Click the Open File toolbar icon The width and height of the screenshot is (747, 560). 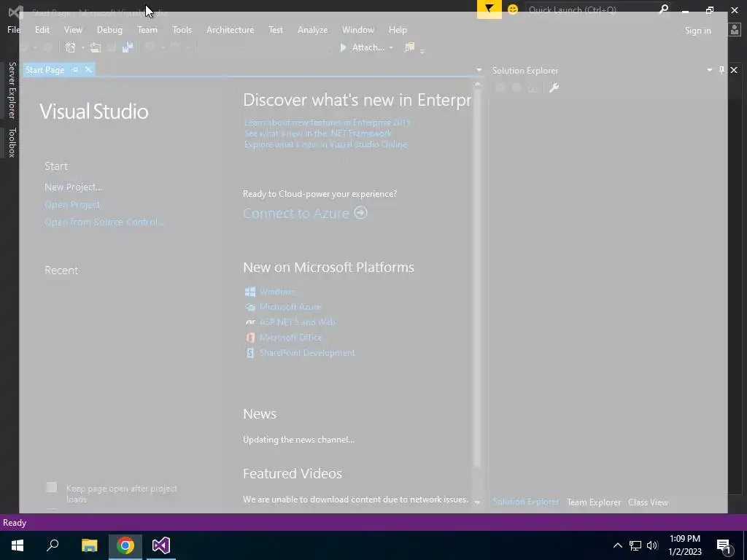click(x=96, y=47)
